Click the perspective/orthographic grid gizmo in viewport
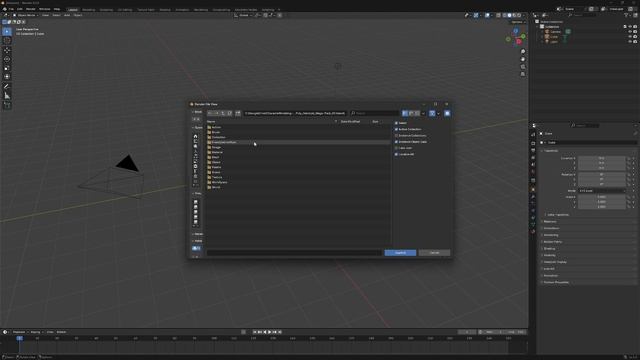The image size is (640, 360). [x=523, y=74]
